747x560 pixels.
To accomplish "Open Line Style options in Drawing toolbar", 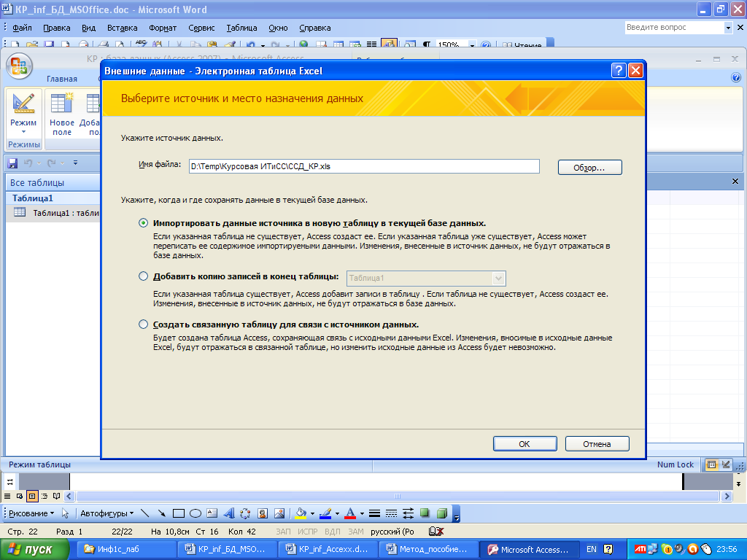I will tap(374, 513).
